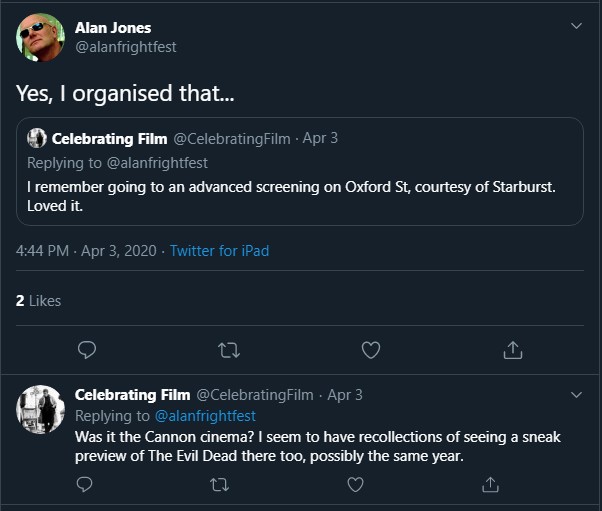Expand Celebrating Film reply options chevron
This screenshot has width=602, height=511.
[x=576, y=395]
